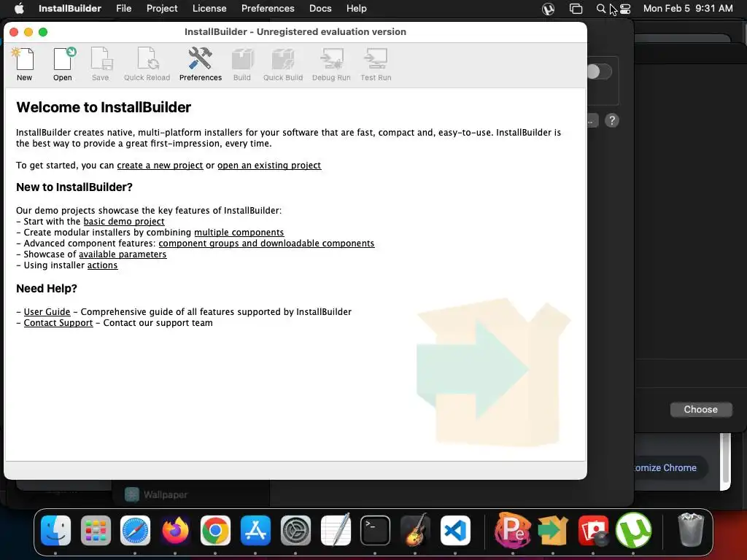Open the Docs menu

point(320,9)
